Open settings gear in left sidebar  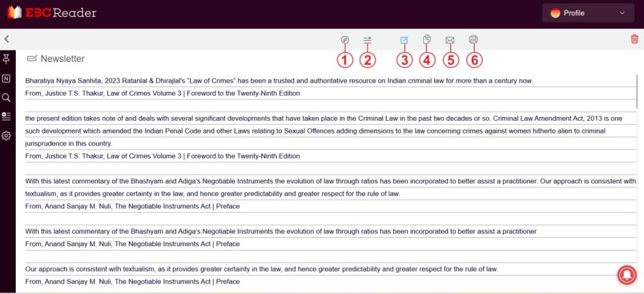[x=6, y=135]
